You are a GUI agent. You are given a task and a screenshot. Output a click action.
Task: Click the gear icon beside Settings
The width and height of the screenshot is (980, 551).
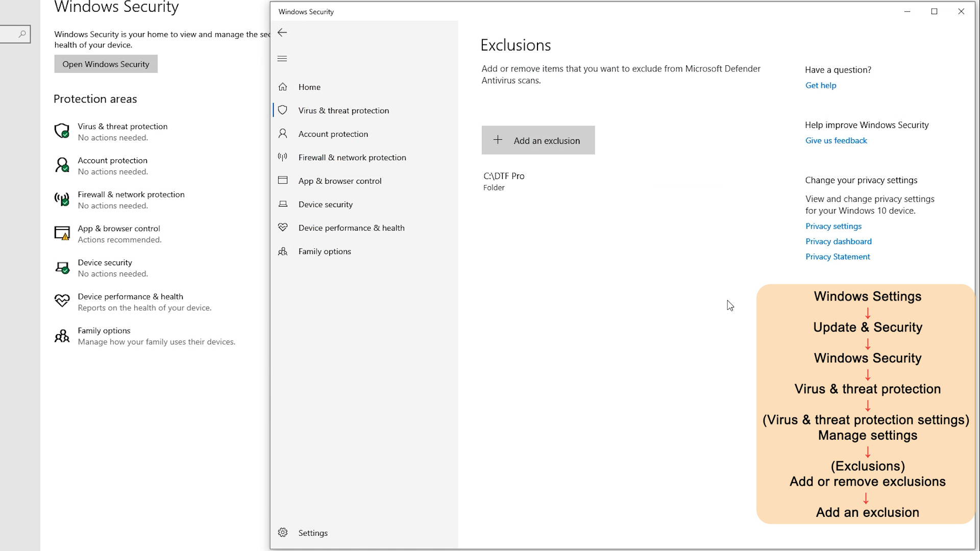(x=283, y=533)
